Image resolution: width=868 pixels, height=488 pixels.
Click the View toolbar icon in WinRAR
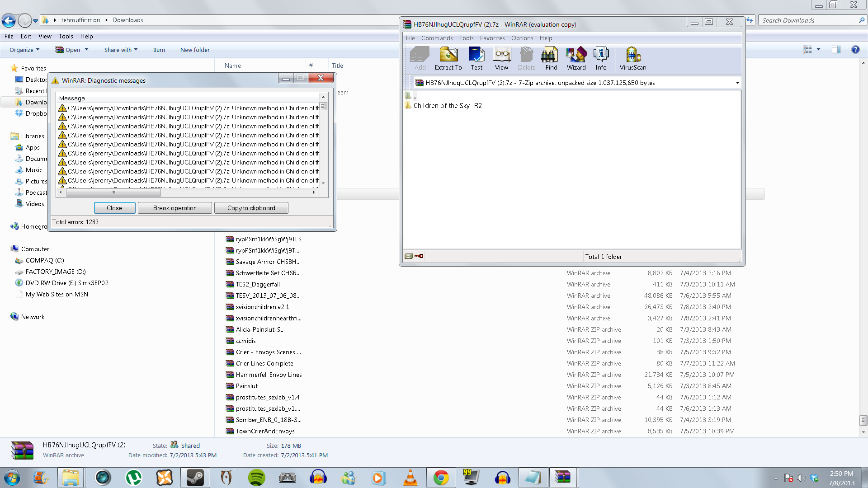501,59
